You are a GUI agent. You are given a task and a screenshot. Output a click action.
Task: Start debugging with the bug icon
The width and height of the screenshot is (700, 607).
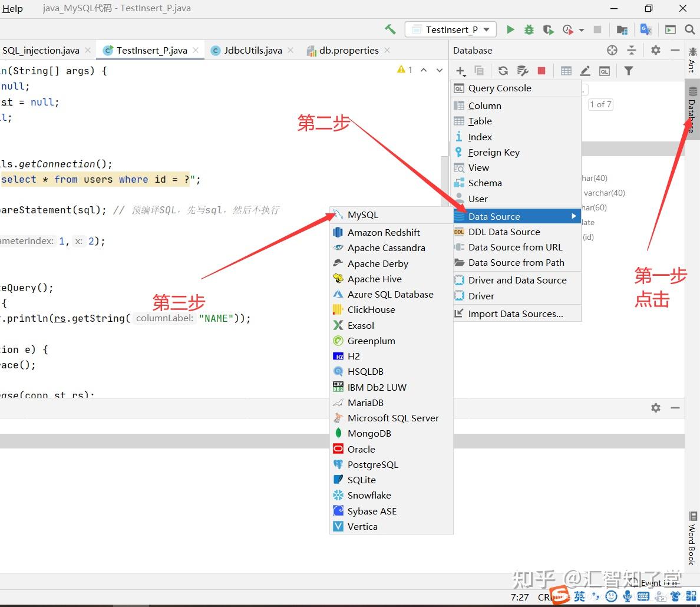(529, 29)
